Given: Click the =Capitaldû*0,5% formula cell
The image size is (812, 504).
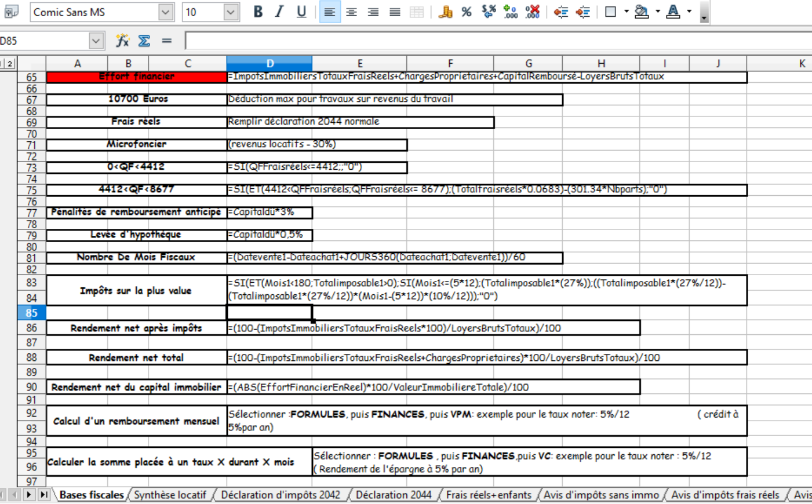Looking at the screenshot, I should 270,235.
